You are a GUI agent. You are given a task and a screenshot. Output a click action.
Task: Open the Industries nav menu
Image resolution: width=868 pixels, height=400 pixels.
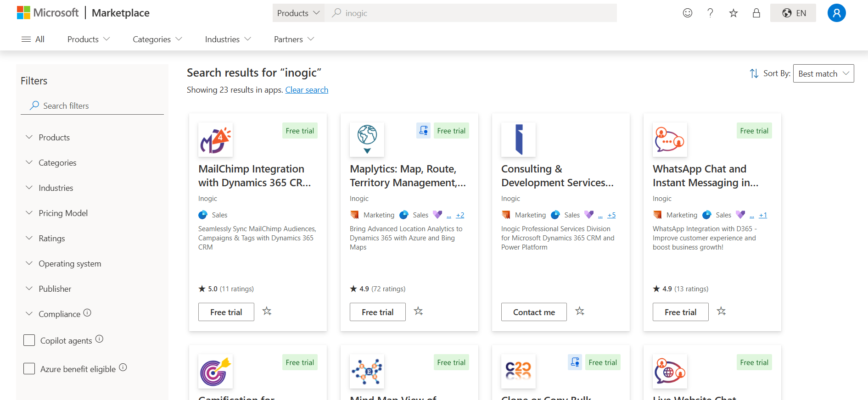tap(228, 39)
